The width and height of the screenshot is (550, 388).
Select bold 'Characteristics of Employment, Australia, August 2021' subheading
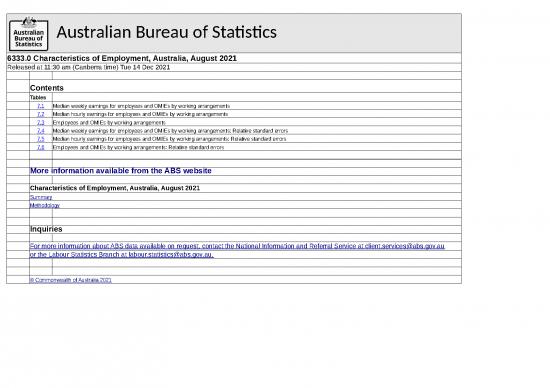115,188
